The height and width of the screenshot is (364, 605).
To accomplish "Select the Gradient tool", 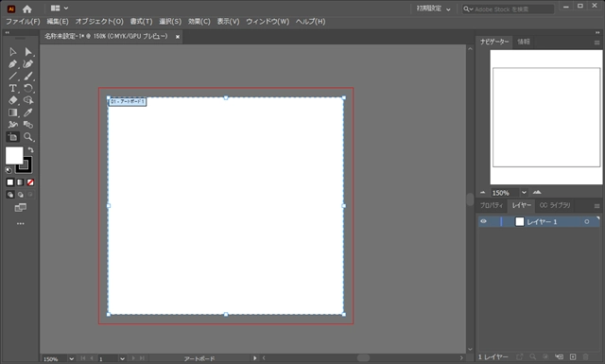I will (x=12, y=113).
